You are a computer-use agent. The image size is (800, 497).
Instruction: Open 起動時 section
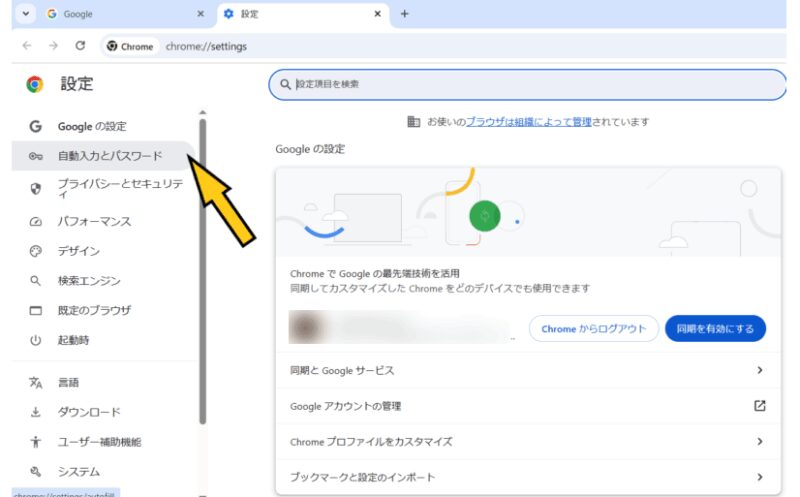point(104,340)
